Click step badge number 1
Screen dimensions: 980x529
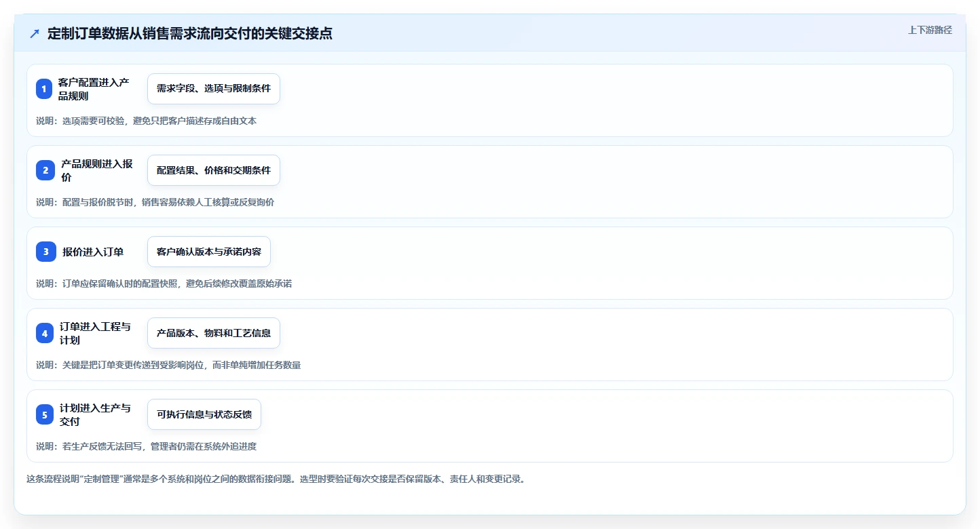[x=44, y=89]
